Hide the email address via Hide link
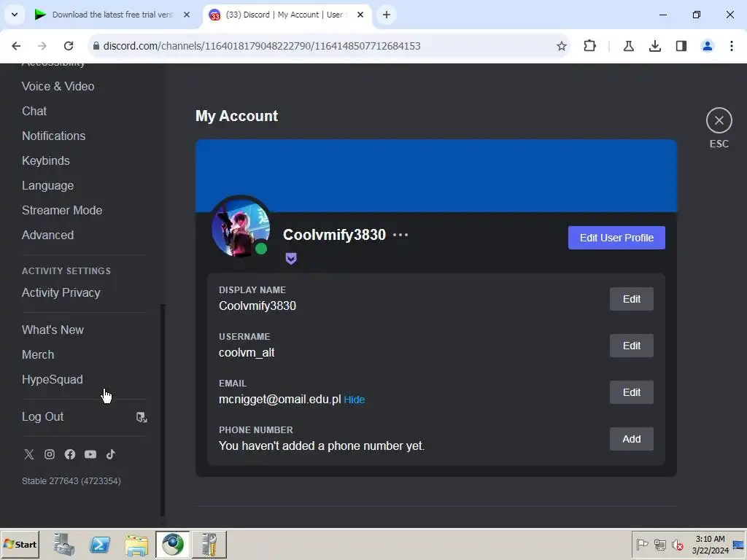The height and width of the screenshot is (560, 747). pyautogui.click(x=355, y=400)
